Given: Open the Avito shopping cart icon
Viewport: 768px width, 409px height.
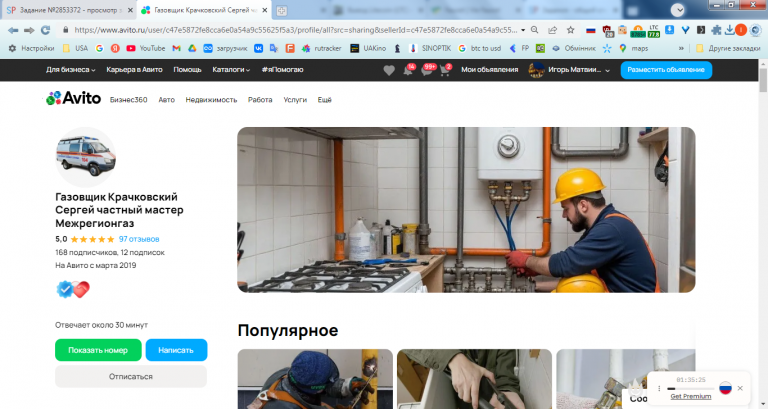Looking at the screenshot, I should tap(445, 70).
